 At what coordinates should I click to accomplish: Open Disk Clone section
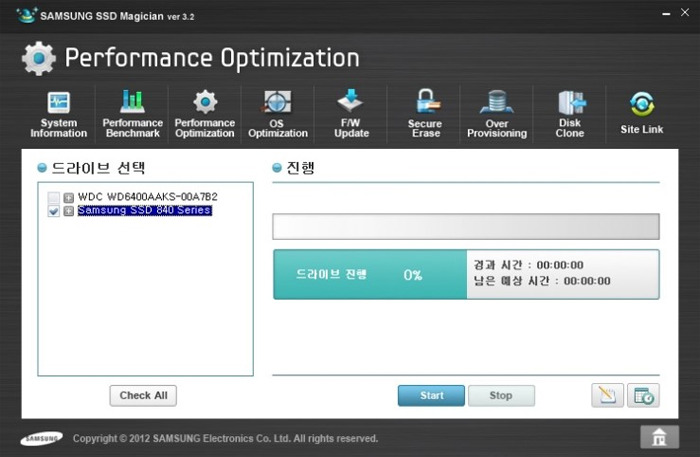pos(570,114)
